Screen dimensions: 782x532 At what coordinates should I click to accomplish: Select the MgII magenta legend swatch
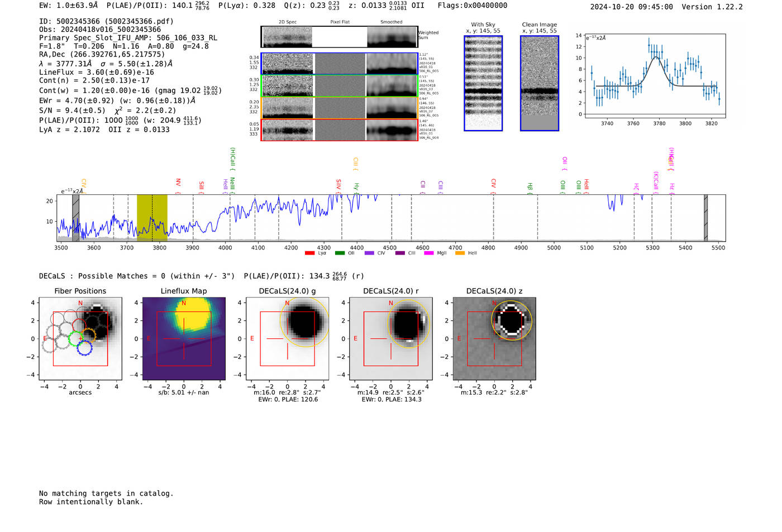pyautogui.click(x=429, y=253)
